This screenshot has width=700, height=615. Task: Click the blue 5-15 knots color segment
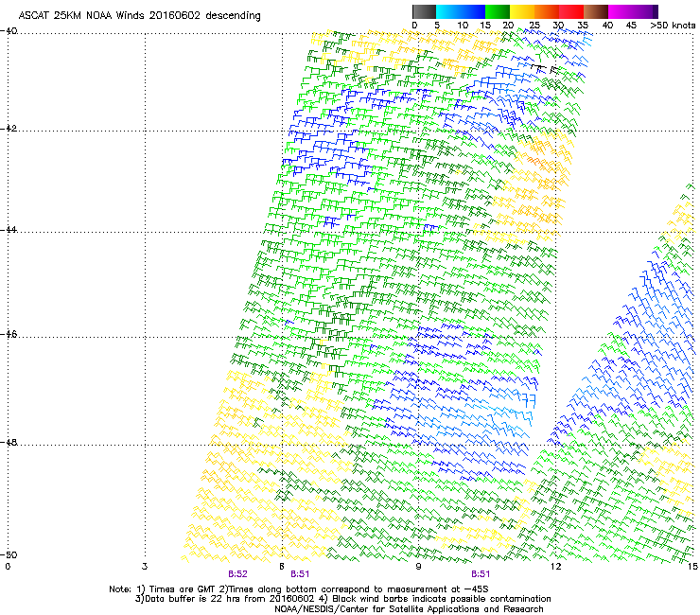[461, 11]
